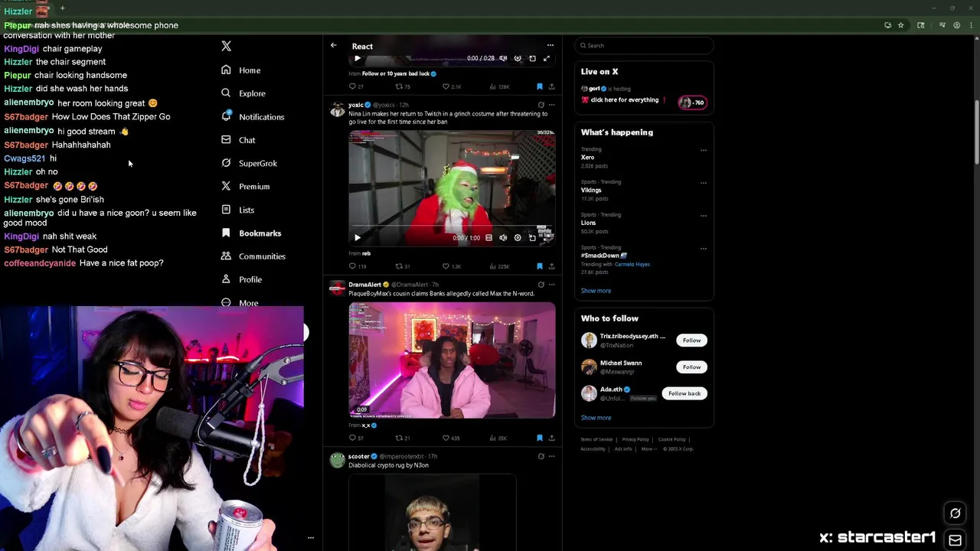
Task: Open Grok action on yoxic post
Action: click(x=541, y=105)
